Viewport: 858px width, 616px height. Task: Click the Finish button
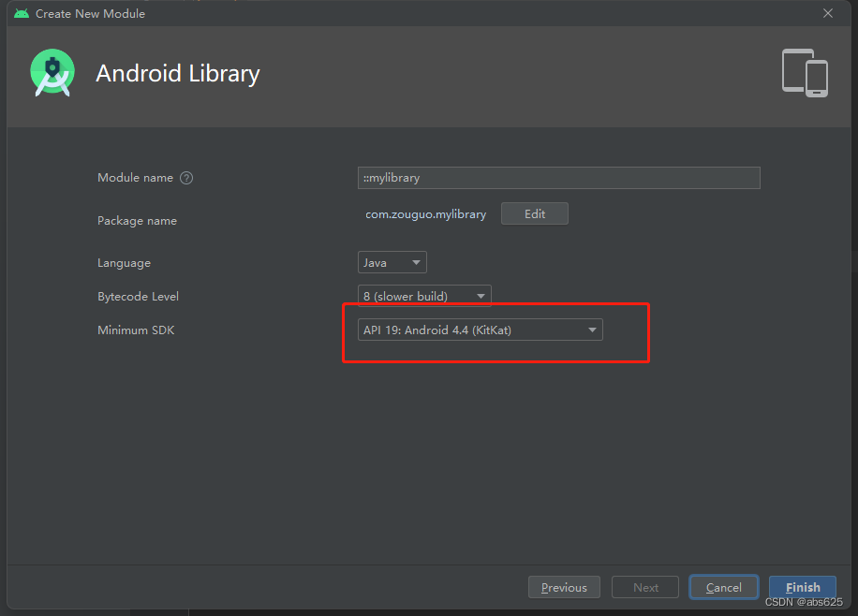pos(803,587)
